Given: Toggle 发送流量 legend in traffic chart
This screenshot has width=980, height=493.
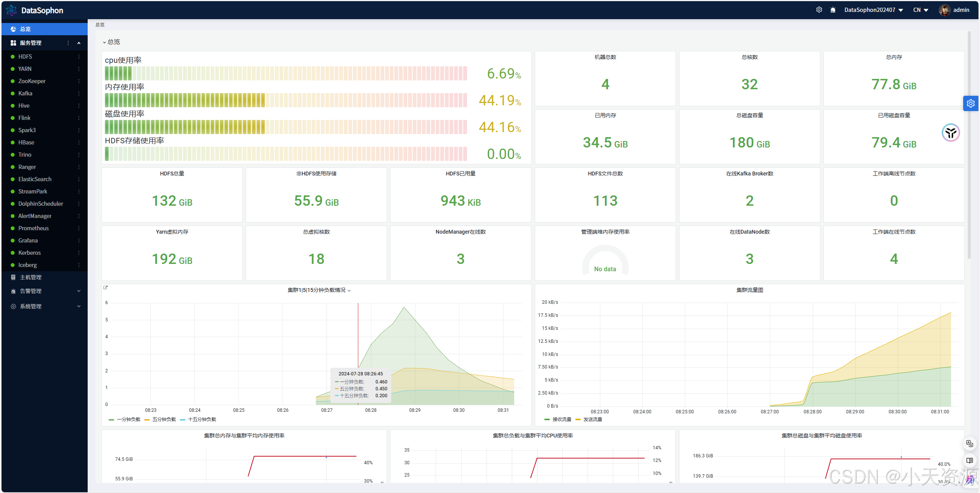Looking at the screenshot, I should coord(592,419).
